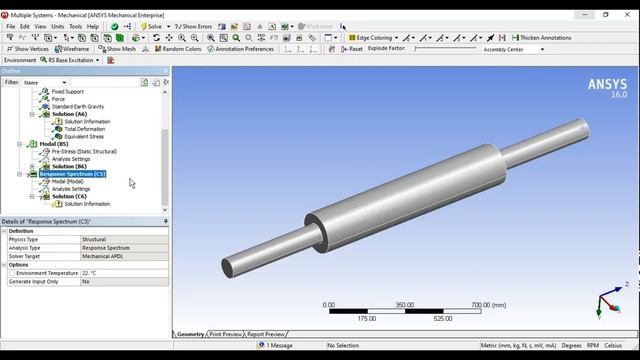Click the green Zoom To Fit magnifier
The width and height of the screenshot is (640, 360).
[x=236, y=38]
